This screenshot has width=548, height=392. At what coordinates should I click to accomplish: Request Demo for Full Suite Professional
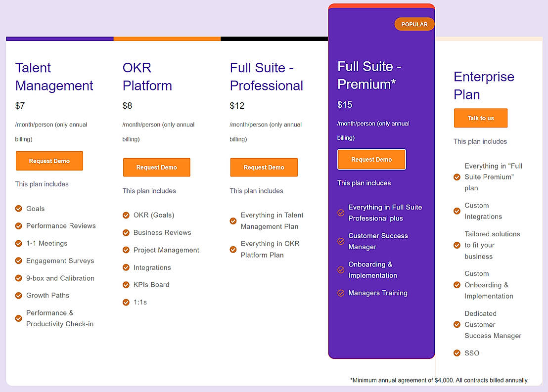pyautogui.click(x=264, y=168)
